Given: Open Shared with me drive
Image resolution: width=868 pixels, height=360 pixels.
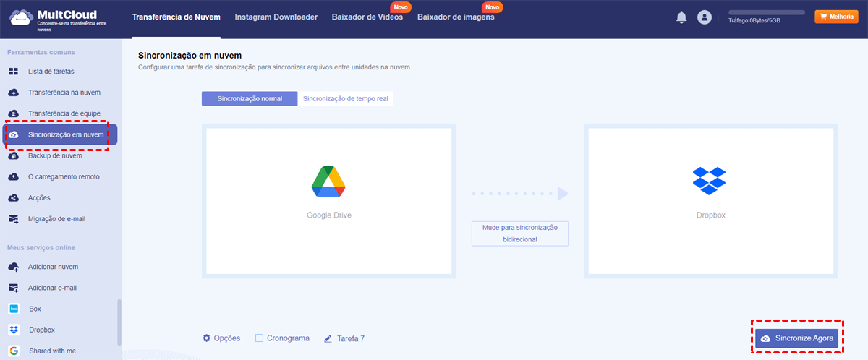Looking at the screenshot, I should pyautogui.click(x=52, y=351).
